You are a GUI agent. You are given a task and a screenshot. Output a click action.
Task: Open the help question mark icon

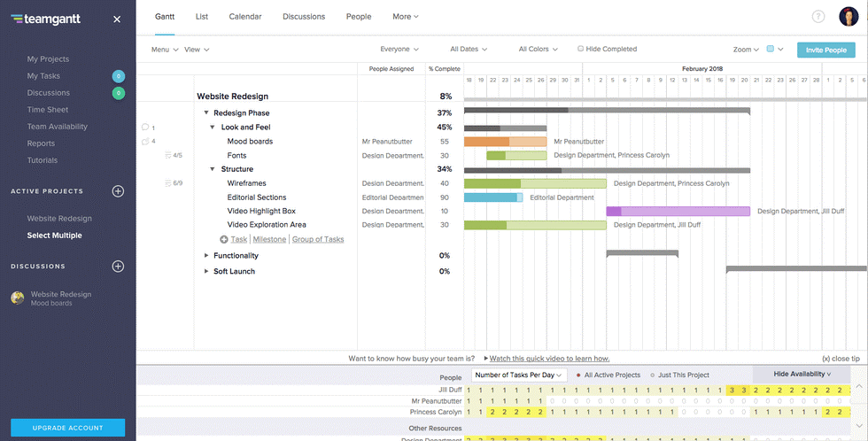tap(818, 17)
